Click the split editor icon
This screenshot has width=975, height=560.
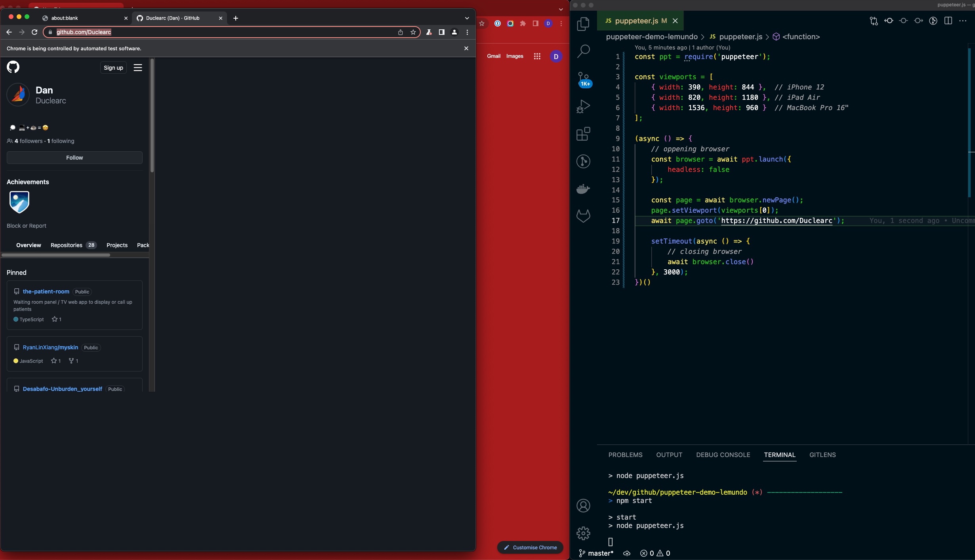point(948,21)
